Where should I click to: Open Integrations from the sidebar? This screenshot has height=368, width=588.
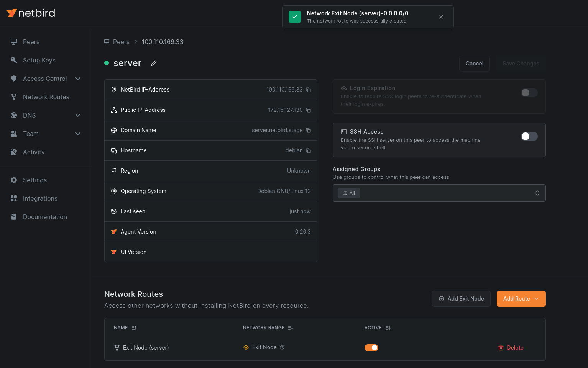point(40,198)
